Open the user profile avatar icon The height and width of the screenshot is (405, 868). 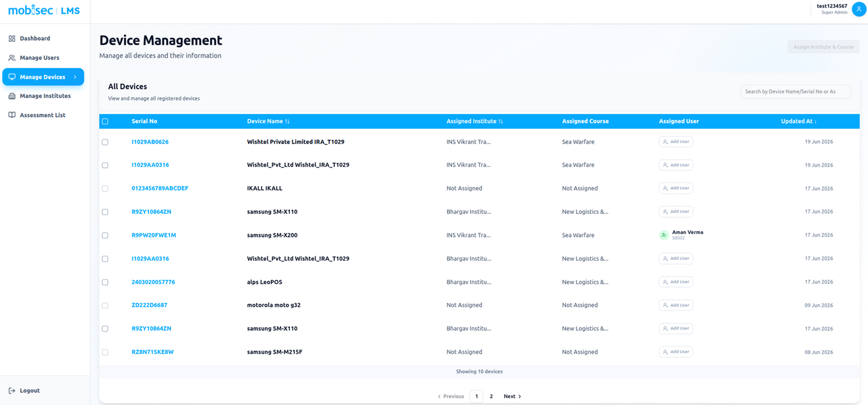858,9
